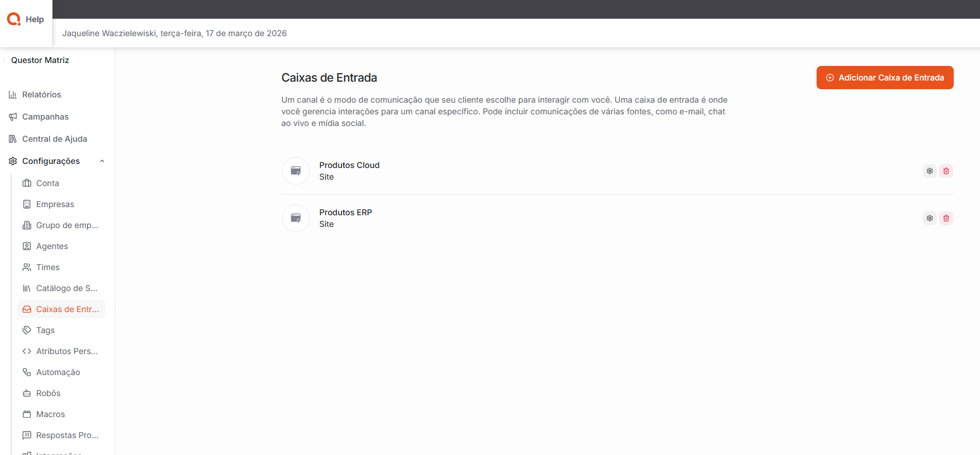The width and height of the screenshot is (980, 455).
Task: Go to Tags settings
Action: coord(46,330)
